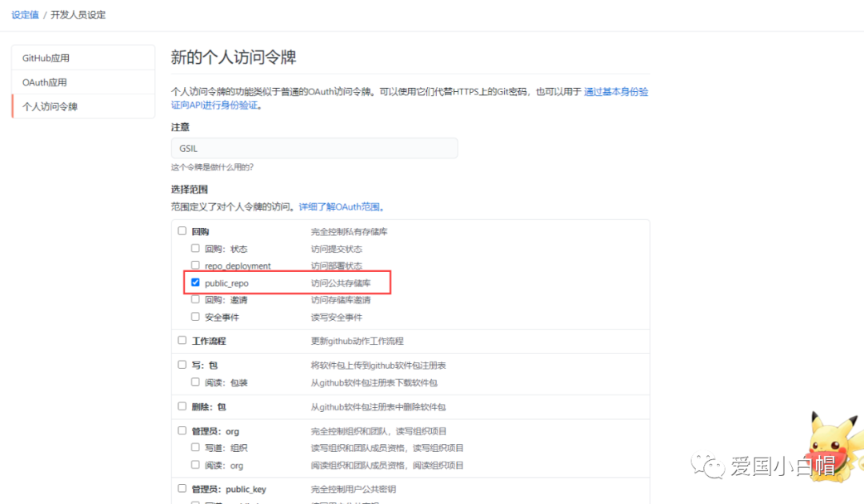Screen dimensions: 864x504
Task: Click the 选择范围 section label
Action: click(190, 190)
